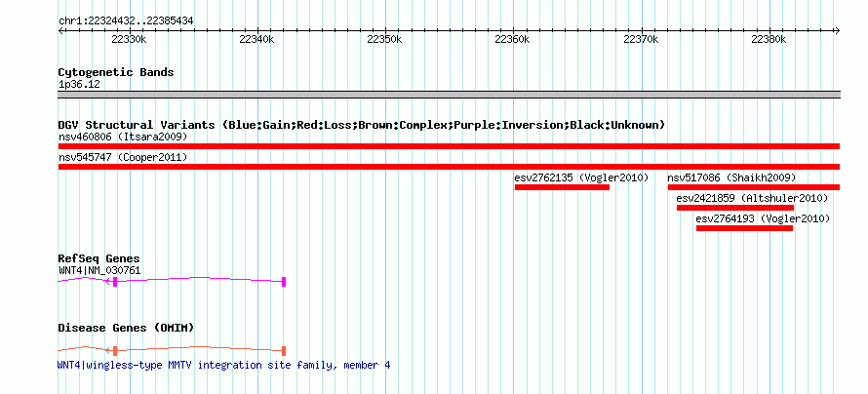The width and height of the screenshot is (868, 394).
Task: Select the nsv517086 (Shaikh2009) variant bar
Action: click(x=754, y=187)
